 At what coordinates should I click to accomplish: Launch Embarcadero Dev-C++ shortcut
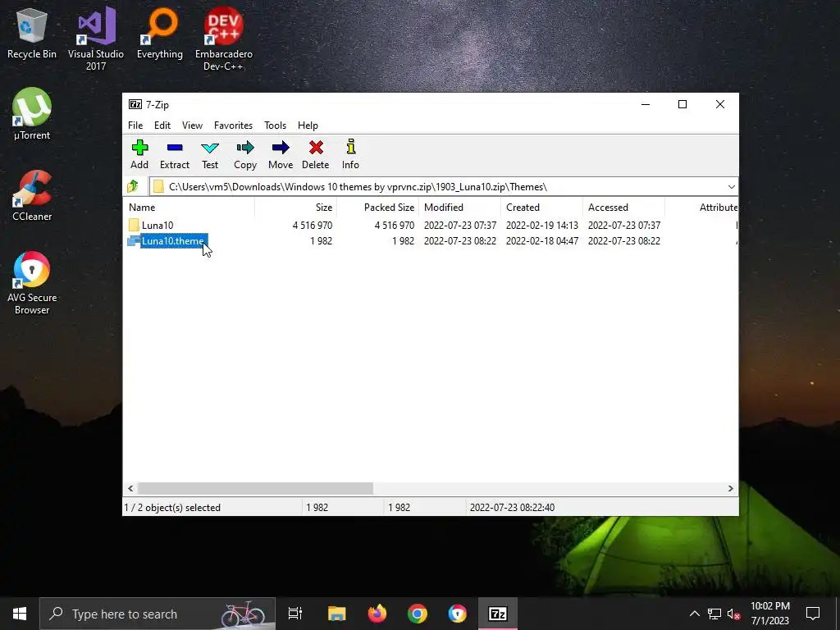pos(223,39)
